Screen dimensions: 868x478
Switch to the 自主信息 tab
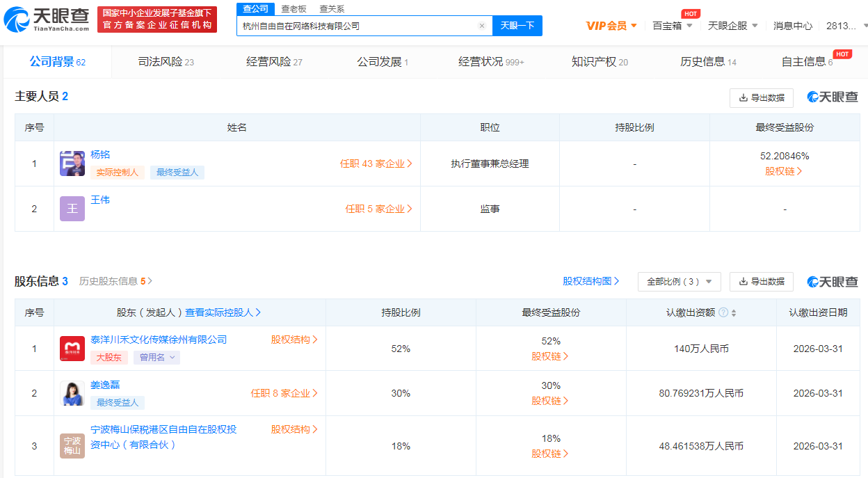pos(807,62)
